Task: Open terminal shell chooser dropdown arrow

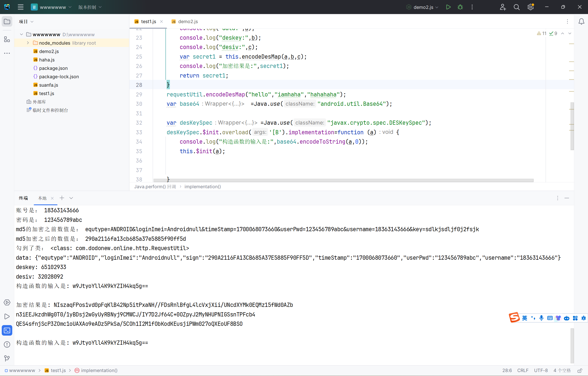Action: coord(71,198)
